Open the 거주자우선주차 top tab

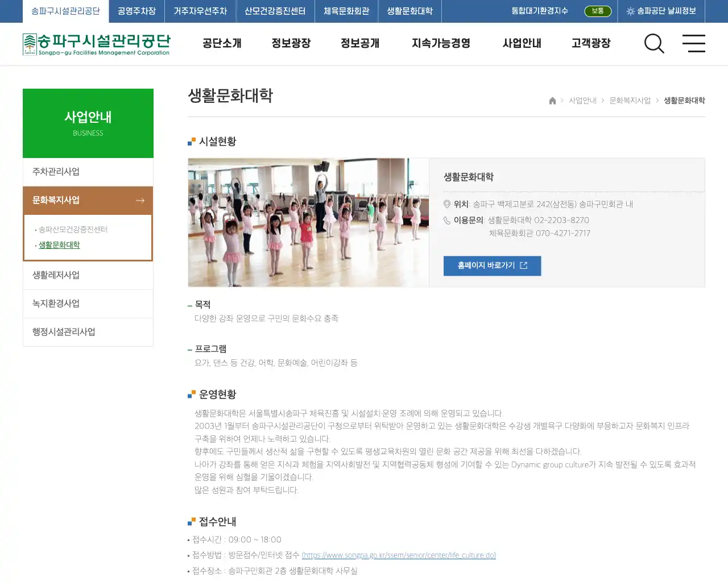pyautogui.click(x=200, y=11)
